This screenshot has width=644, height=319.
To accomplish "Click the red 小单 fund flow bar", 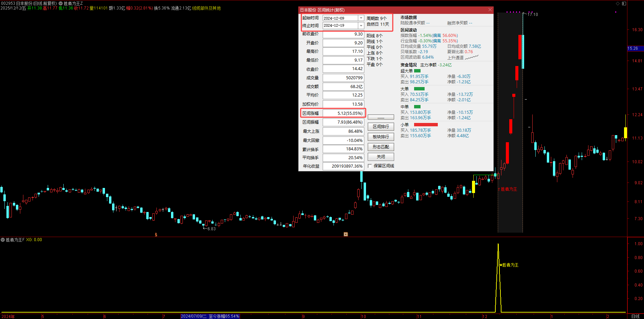I will pos(426,125).
